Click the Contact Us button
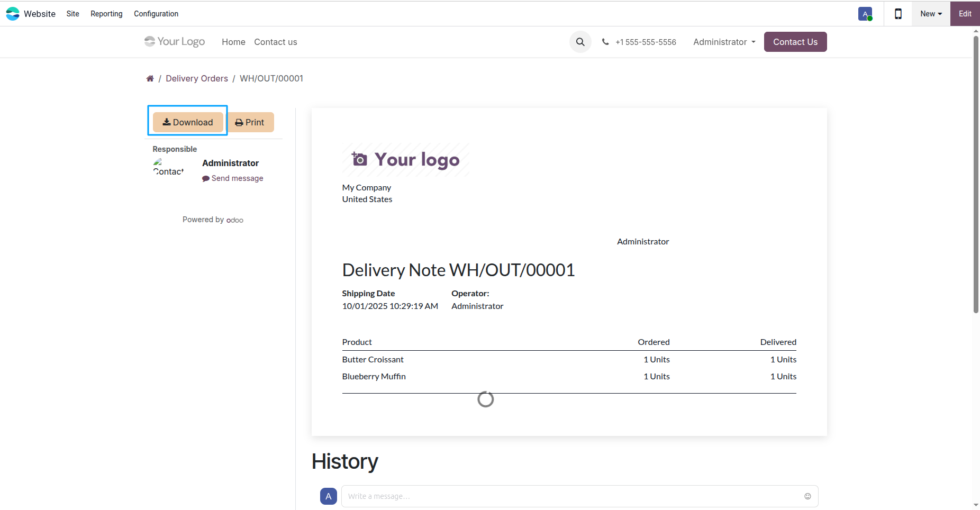980x510 pixels. (x=795, y=42)
